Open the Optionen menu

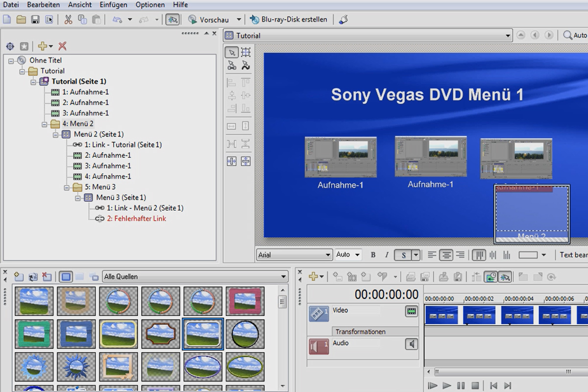tap(150, 4)
